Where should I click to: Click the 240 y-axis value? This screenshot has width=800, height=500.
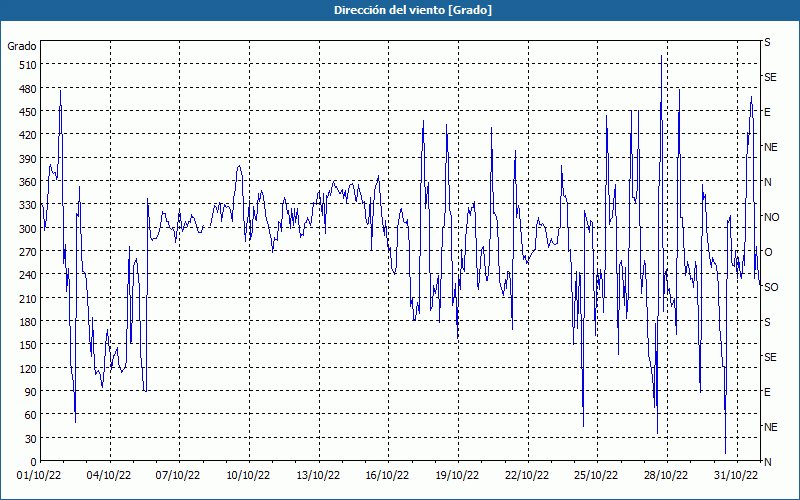[28, 275]
